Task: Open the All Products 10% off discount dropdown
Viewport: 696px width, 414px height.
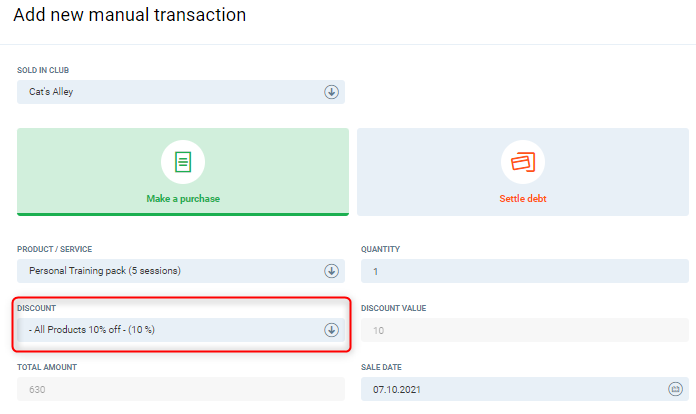Action: (170, 330)
